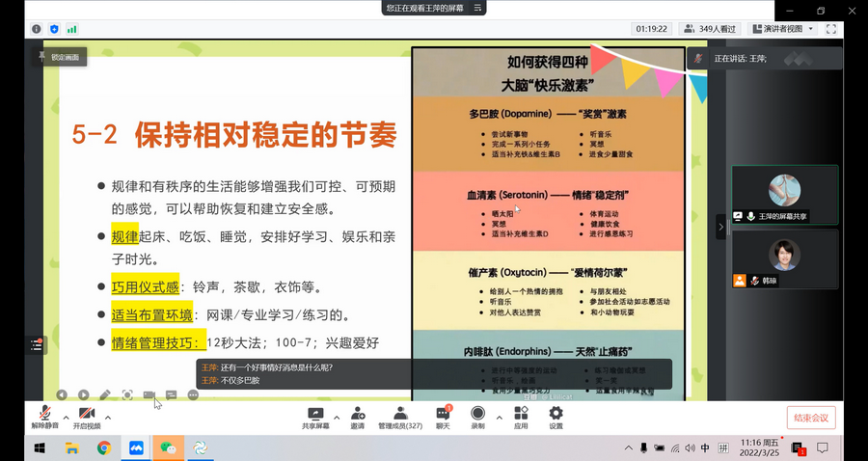Open File Explorer from taskbar

click(x=72, y=447)
